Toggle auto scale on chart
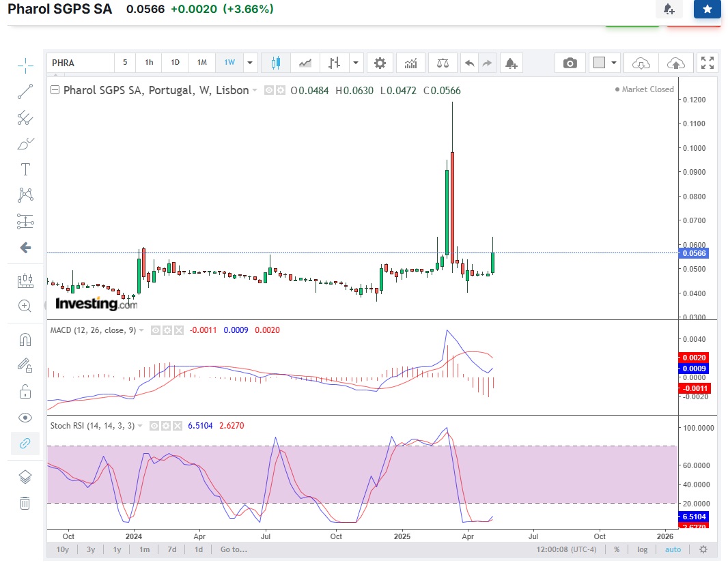 point(673,549)
